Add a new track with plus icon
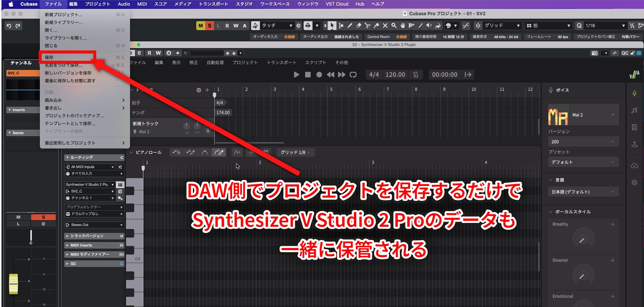 pyautogui.click(x=207, y=90)
